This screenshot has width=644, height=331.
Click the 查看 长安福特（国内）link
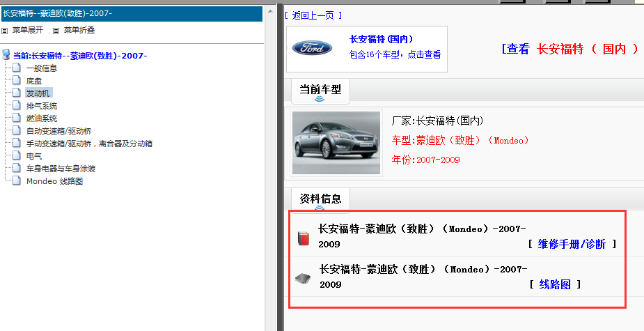[570, 49]
